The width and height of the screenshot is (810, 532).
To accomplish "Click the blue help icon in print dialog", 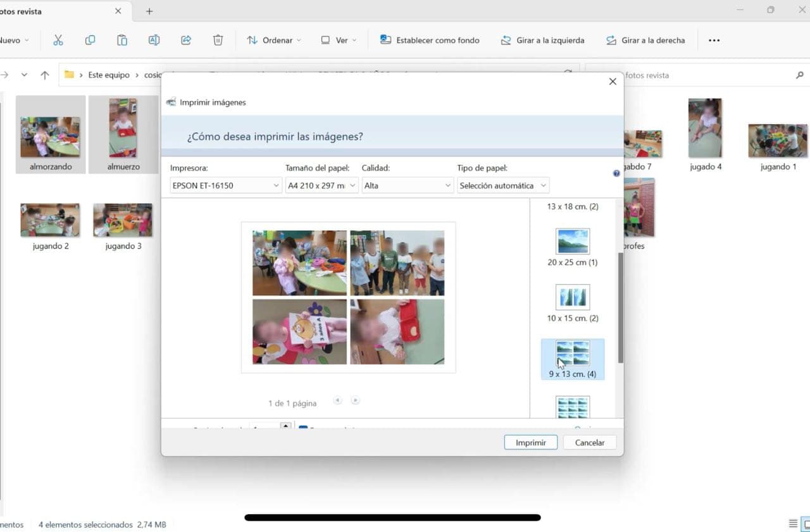I will [616, 173].
